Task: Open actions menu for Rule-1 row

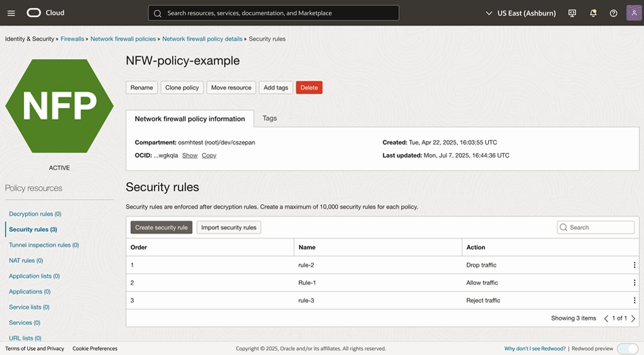Action: (634, 283)
